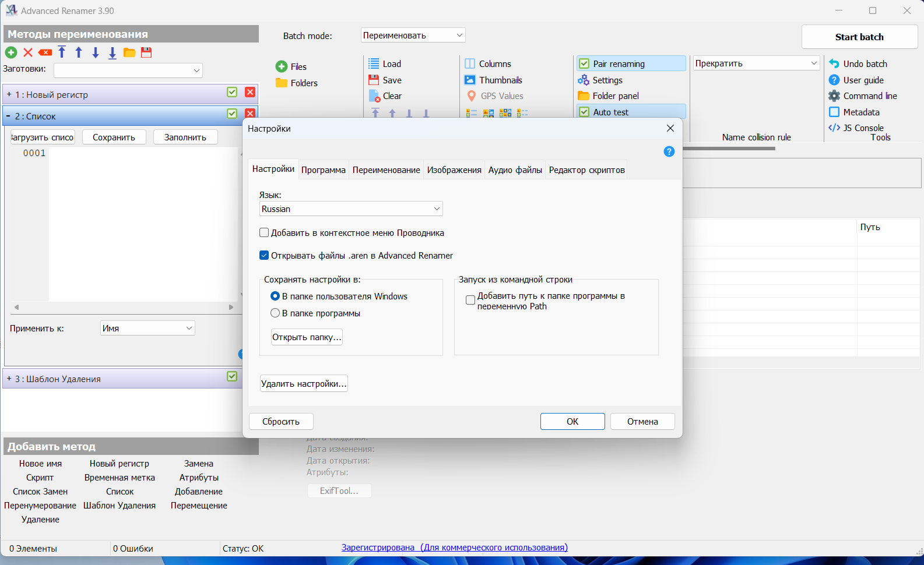The image size is (924, 565).
Task: Switch to the Программа tab
Action: tap(324, 170)
